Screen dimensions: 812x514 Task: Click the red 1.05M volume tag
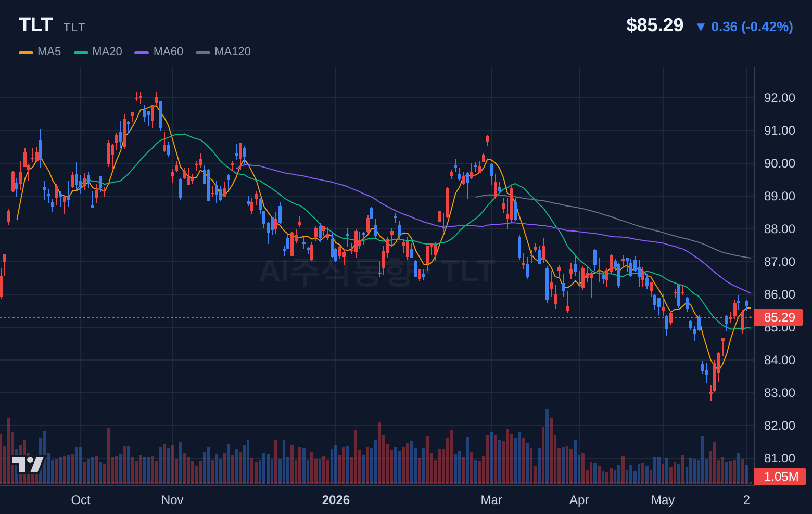(x=780, y=476)
